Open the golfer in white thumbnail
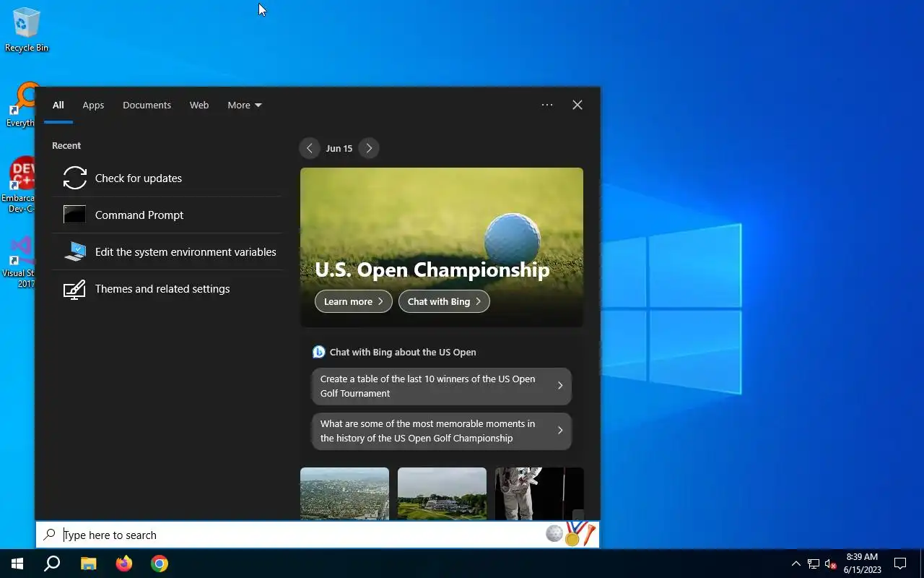This screenshot has height=578, width=924. (539, 493)
